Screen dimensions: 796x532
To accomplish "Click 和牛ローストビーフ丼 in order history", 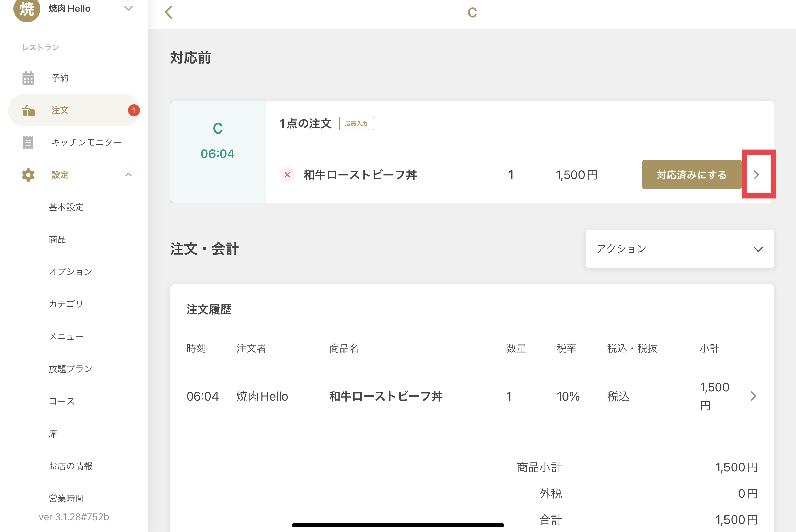I will [x=386, y=396].
